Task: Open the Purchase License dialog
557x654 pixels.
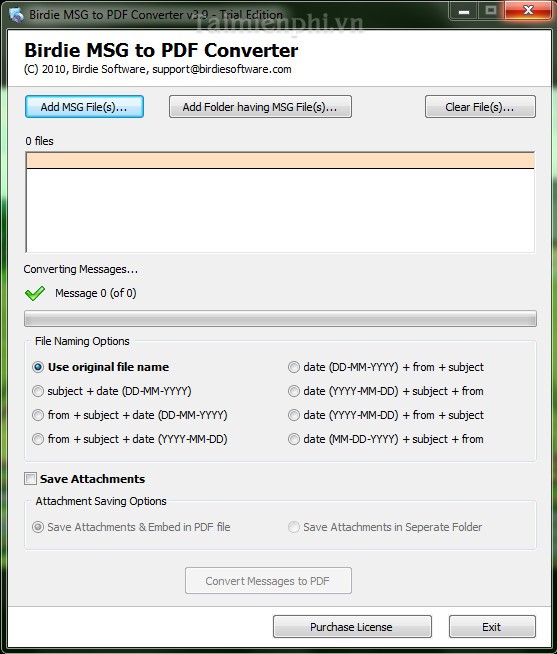Action: coord(352,626)
